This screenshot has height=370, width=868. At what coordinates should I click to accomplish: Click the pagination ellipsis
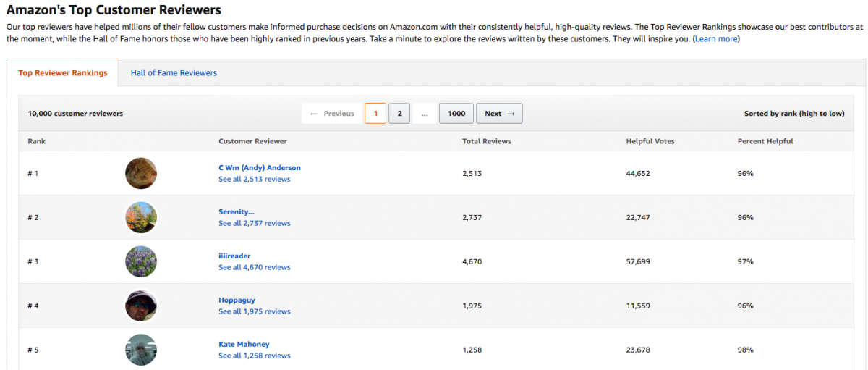coord(425,114)
